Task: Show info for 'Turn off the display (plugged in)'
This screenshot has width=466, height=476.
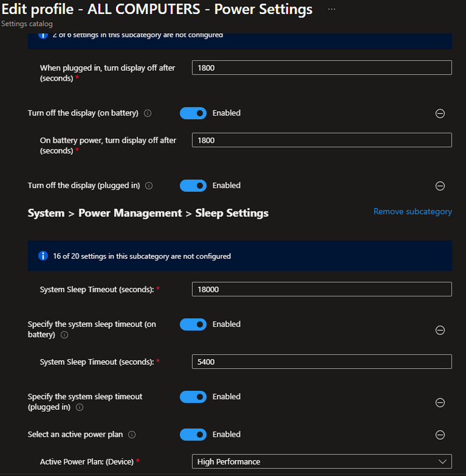Action: [149, 185]
